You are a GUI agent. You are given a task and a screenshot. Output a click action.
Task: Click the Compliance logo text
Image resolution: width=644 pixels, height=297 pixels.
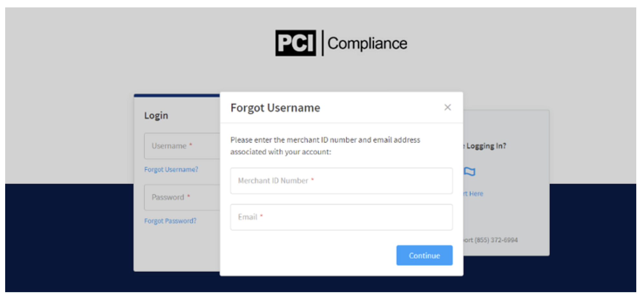pyautogui.click(x=367, y=43)
